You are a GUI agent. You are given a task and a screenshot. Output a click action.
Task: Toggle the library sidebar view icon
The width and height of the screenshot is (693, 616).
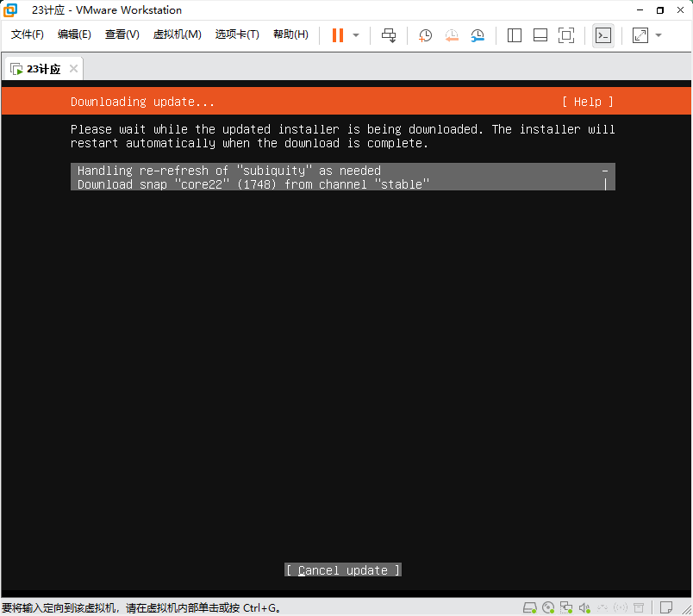coord(515,35)
